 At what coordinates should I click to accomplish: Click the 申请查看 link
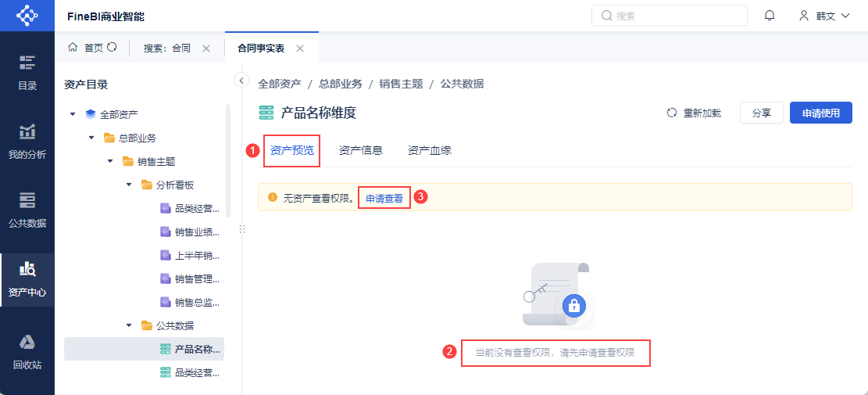[x=384, y=198]
